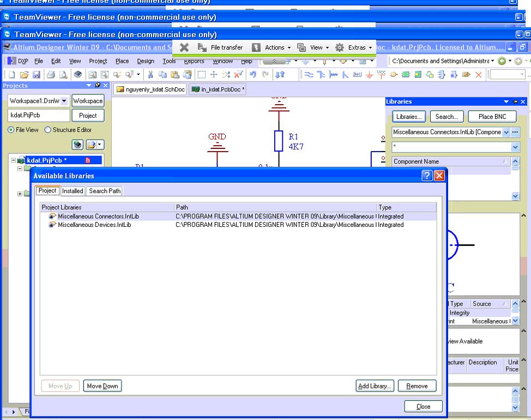The height and width of the screenshot is (420, 531).
Task: Click the Workspace button
Action: [x=88, y=101]
